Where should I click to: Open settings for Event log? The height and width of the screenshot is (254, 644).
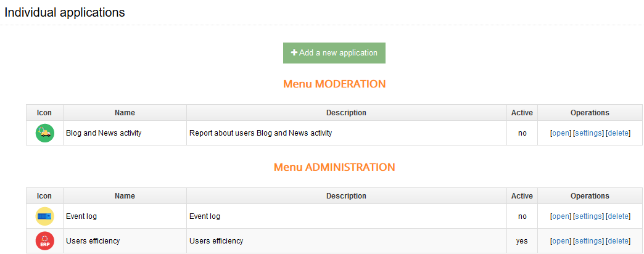click(x=588, y=216)
